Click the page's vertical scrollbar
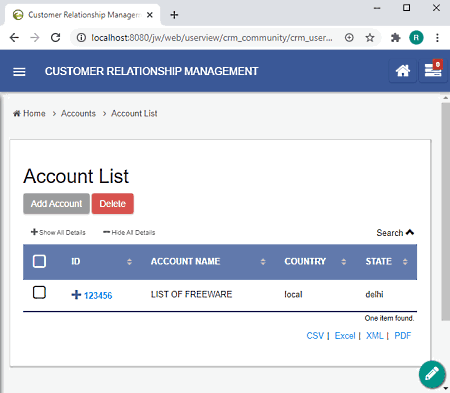Image resolution: width=450 pixels, height=393 pixels. (445, 212)
